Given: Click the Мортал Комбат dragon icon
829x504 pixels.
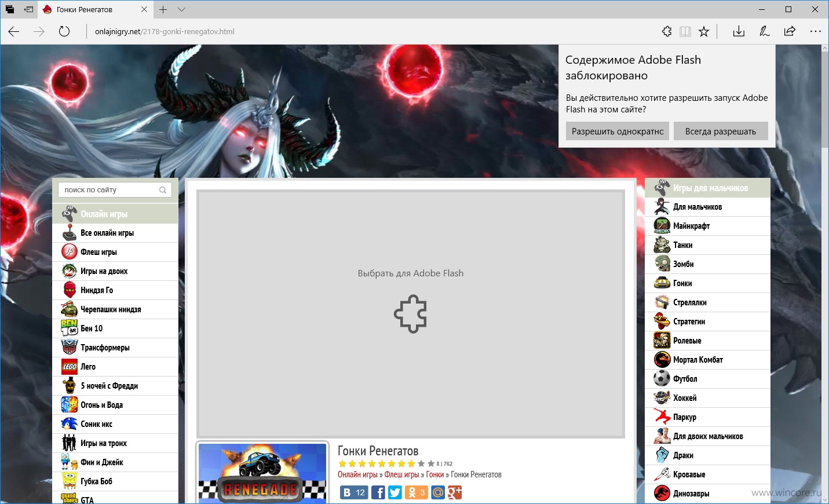Looking at the screenshot, I should coord(662,360).
